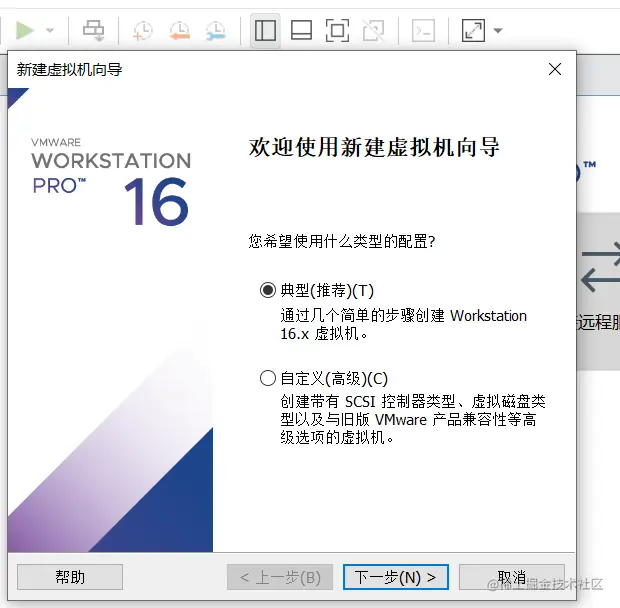Click the 下一步(N) next button

[x=396, y=577]
